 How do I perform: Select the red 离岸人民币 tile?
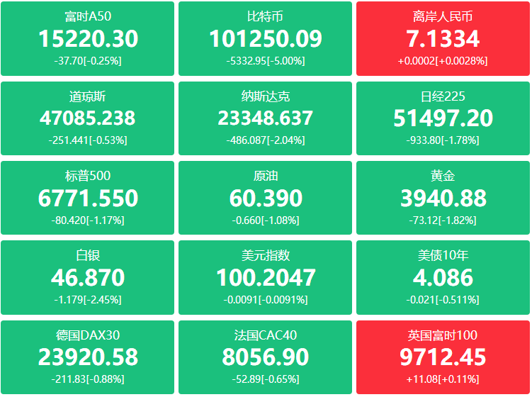coord(443,38)
